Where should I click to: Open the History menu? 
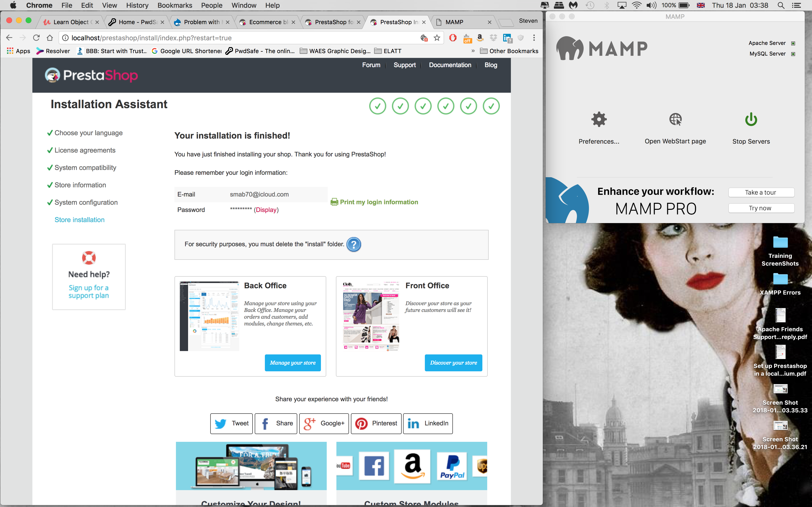coord(137,5)
